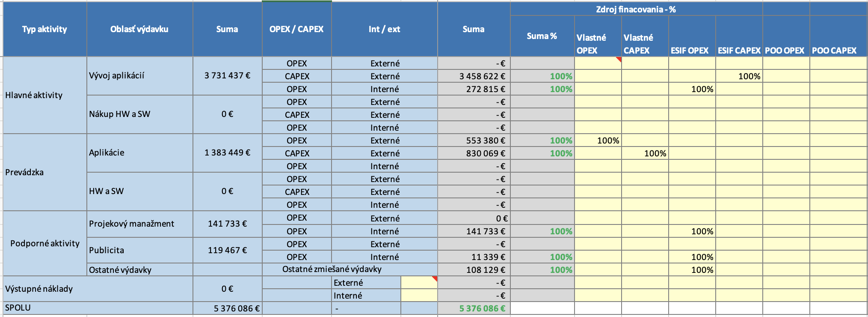Select the 'Zdroj finacovania - %' merged header
The width and height of the screenshot is (868, 317).
pos(636,9)
